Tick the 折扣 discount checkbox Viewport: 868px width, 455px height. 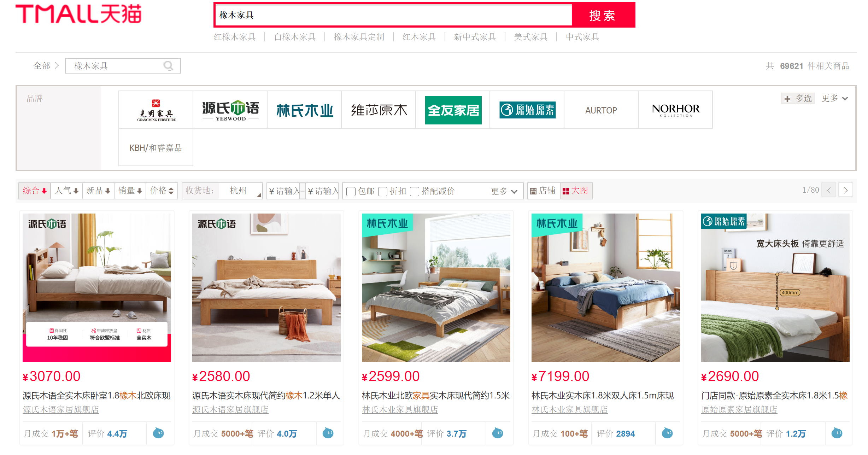(x=383, y=191)
